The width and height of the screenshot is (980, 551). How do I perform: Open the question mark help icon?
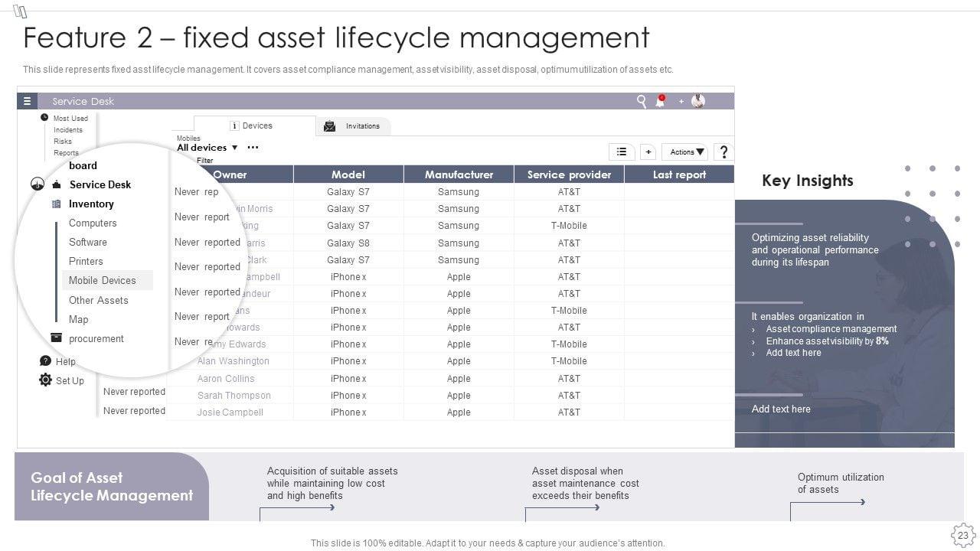click(724, 152)
